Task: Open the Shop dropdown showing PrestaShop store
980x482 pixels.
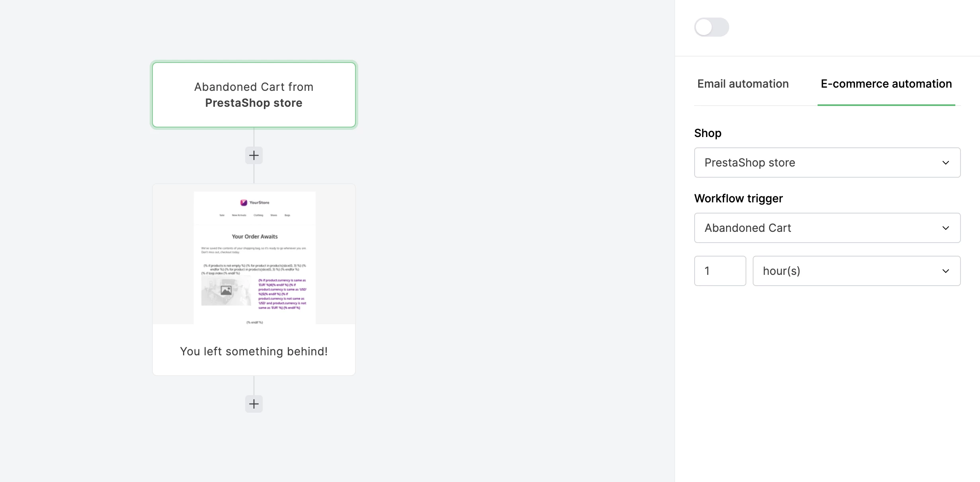Action: [x=827, y=163]
